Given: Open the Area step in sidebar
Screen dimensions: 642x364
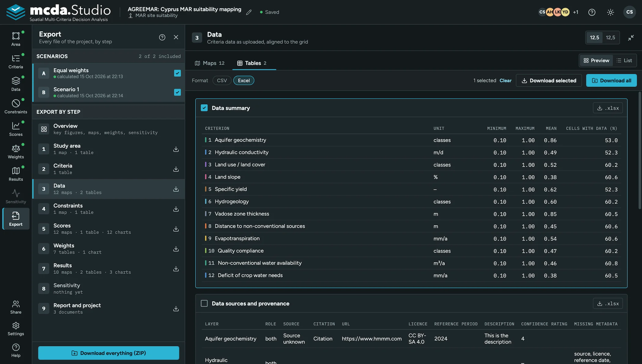Looking at the screenshot, I should click(16, 39).
